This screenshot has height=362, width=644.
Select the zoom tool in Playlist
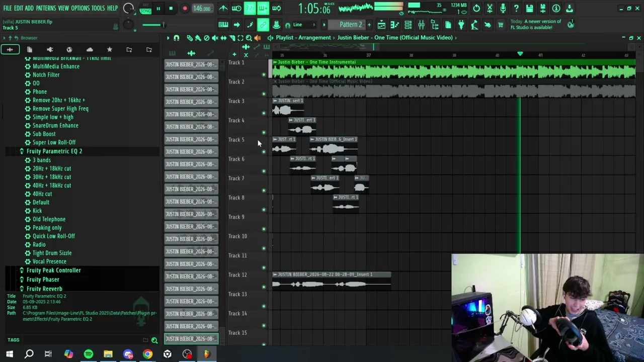coord(249,38)
